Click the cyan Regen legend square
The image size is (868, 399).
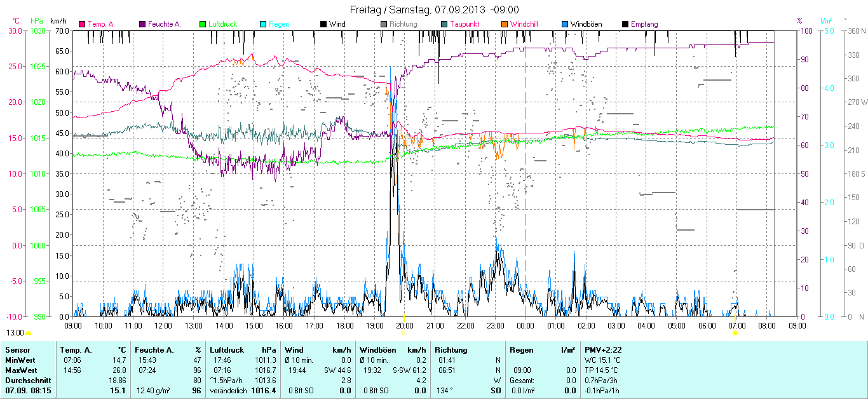coord(263,24)
